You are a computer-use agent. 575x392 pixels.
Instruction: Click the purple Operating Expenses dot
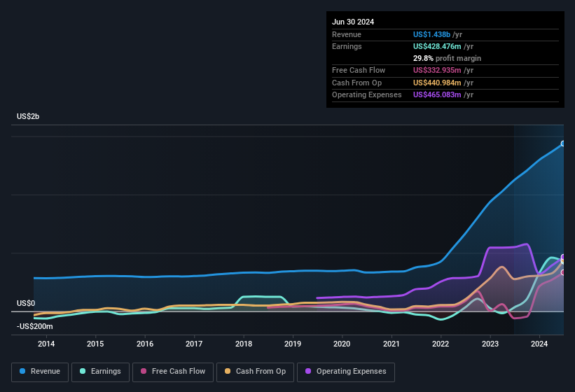click(309, 372)
